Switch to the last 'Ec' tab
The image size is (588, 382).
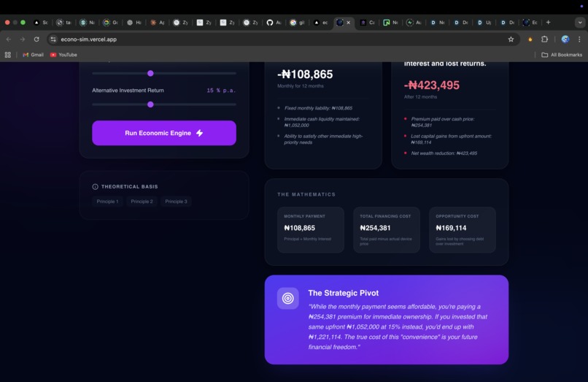tap(530, 23)
